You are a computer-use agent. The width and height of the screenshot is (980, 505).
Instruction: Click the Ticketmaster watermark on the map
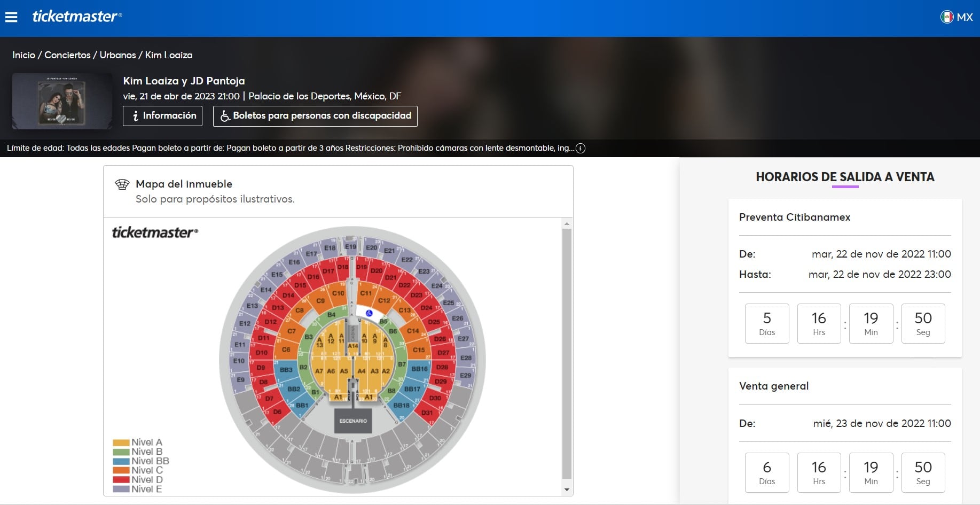pos(155,232)
